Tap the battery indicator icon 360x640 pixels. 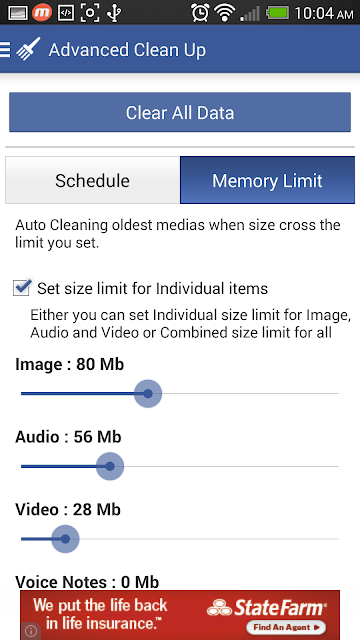[x=278, y=13]
